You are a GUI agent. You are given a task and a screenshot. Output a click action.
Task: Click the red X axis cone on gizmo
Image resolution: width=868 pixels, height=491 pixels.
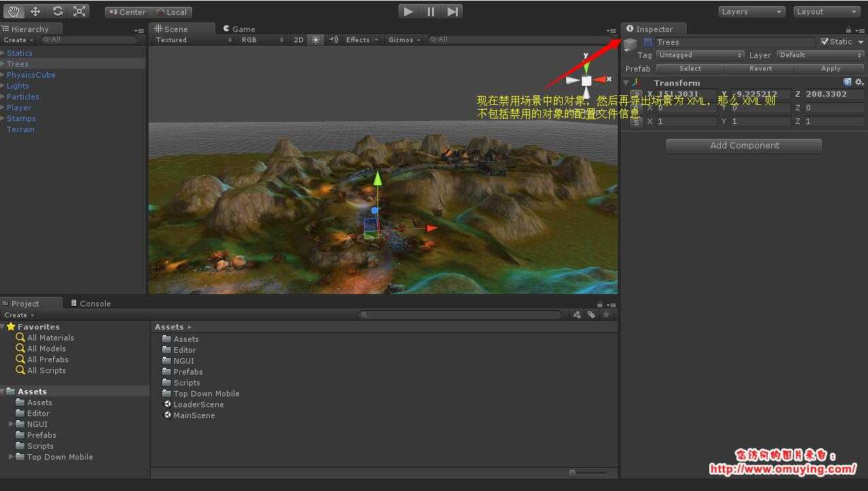pyautogui.click(x=600, y=80)
